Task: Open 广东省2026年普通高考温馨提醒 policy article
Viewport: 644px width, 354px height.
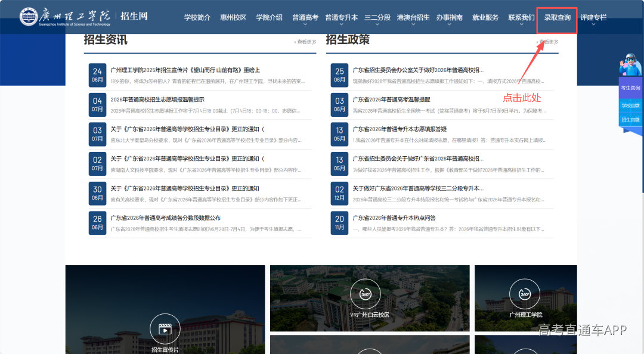Action: pyautogui.click(x=391, y=100)
